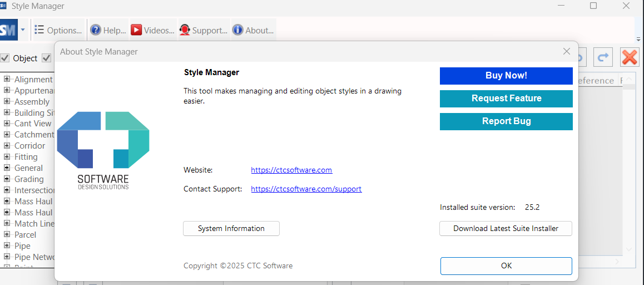Expand the Appurtenance tree node
644x285 pixels.
pyautogui.click(x=7, y=90)
